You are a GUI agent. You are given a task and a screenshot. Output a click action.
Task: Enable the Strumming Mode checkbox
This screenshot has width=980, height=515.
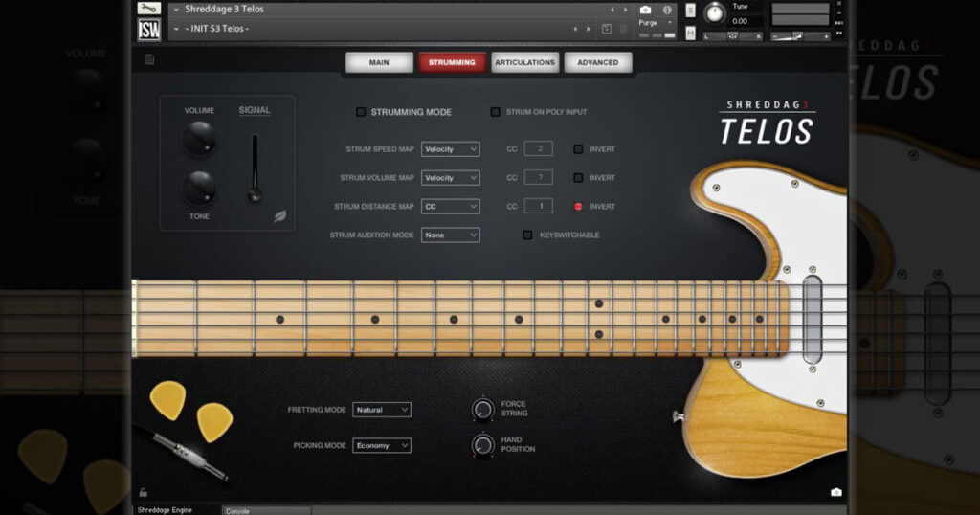tap(361, 112)
